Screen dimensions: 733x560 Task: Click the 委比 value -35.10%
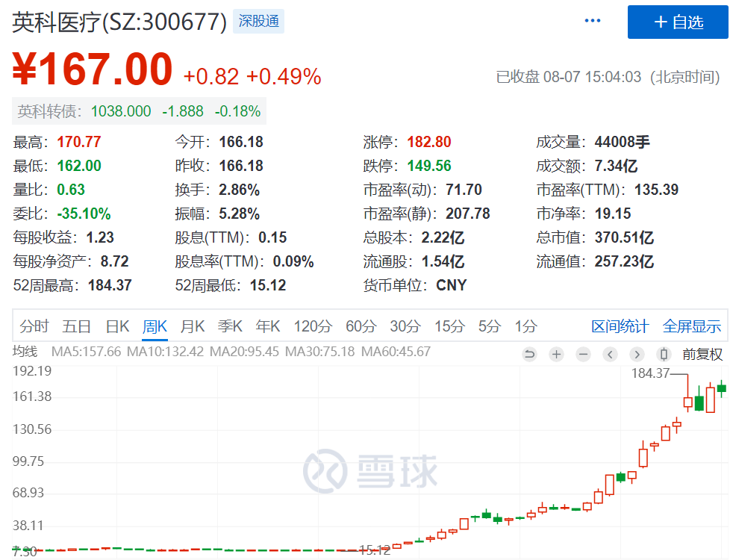(x=84, y=214)
